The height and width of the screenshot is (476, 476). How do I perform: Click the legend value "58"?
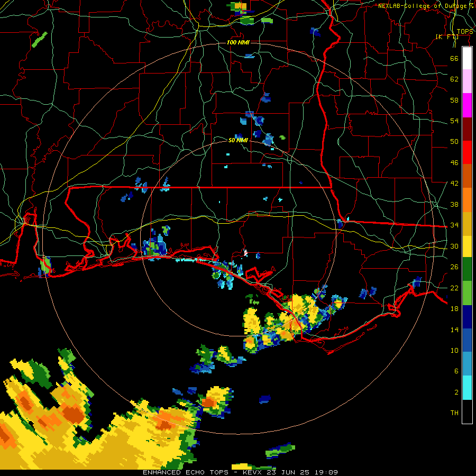coord(454,100)
